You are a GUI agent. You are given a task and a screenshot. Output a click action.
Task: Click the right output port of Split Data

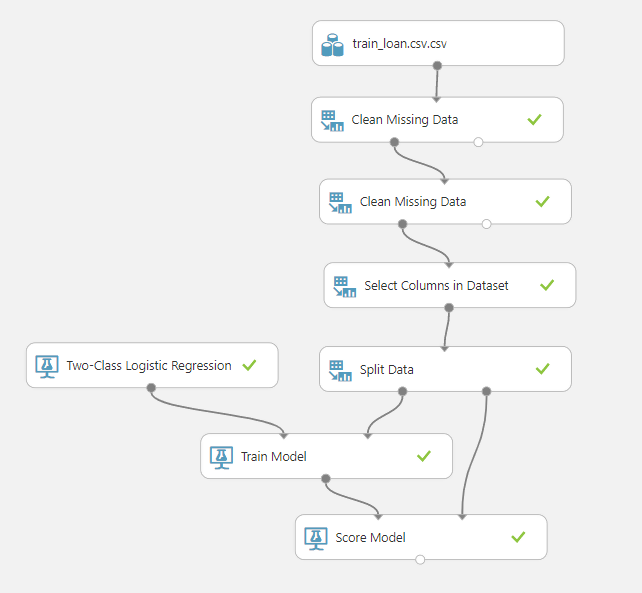click(x=485, y=391)
